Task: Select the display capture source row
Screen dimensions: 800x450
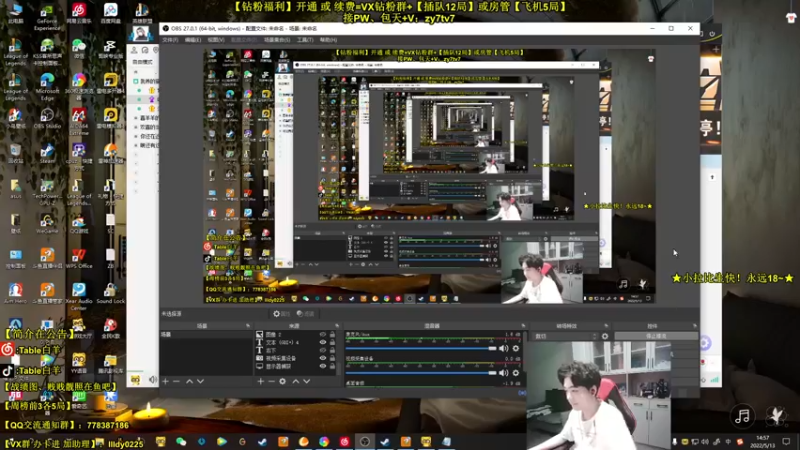Action: coord(295,366)
